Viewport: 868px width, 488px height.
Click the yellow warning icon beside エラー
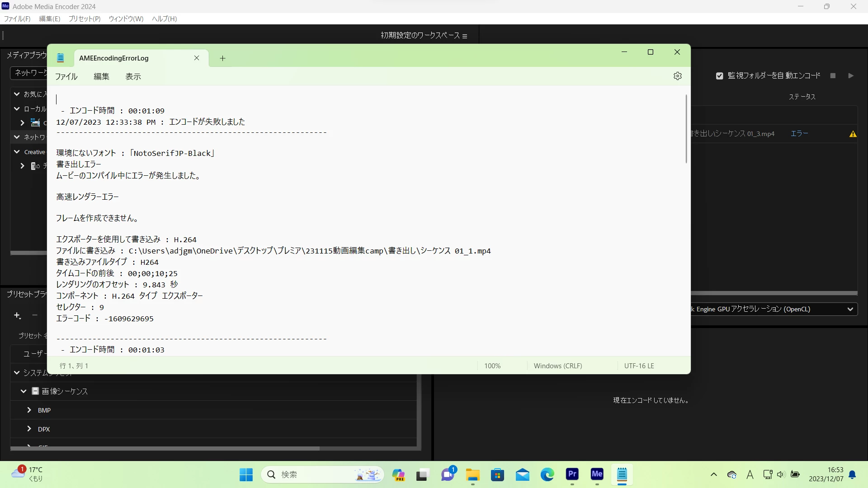coord(853,134)
